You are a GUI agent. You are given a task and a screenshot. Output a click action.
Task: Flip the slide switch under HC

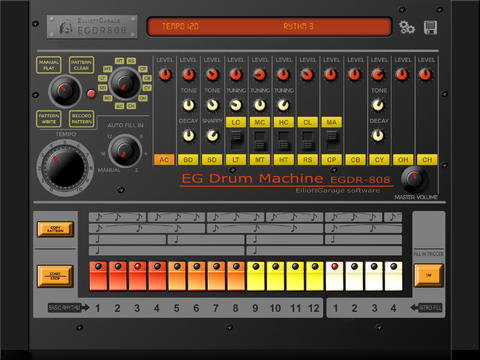(x=284, y=141)
